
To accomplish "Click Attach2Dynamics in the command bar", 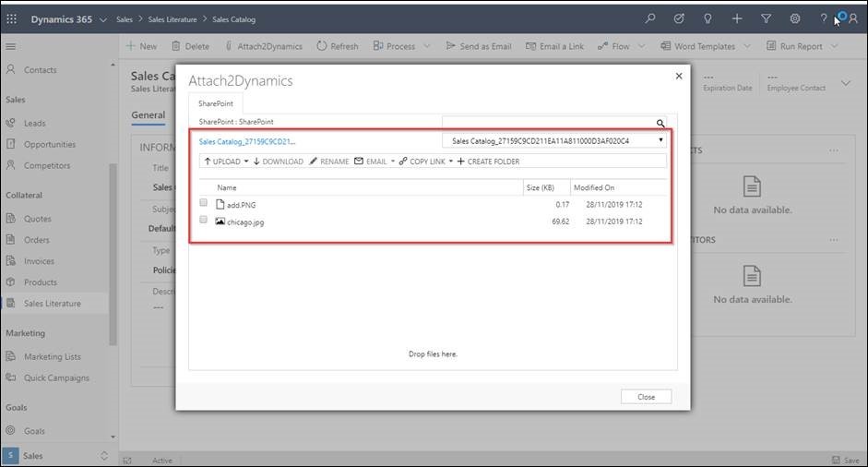I will tap(264, 46).
